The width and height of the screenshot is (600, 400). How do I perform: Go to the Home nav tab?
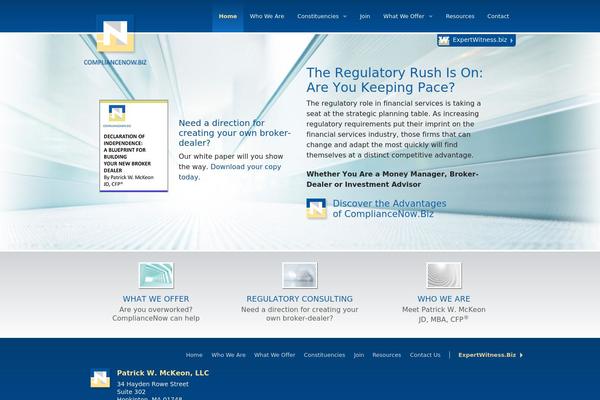[x=228, y=16]
